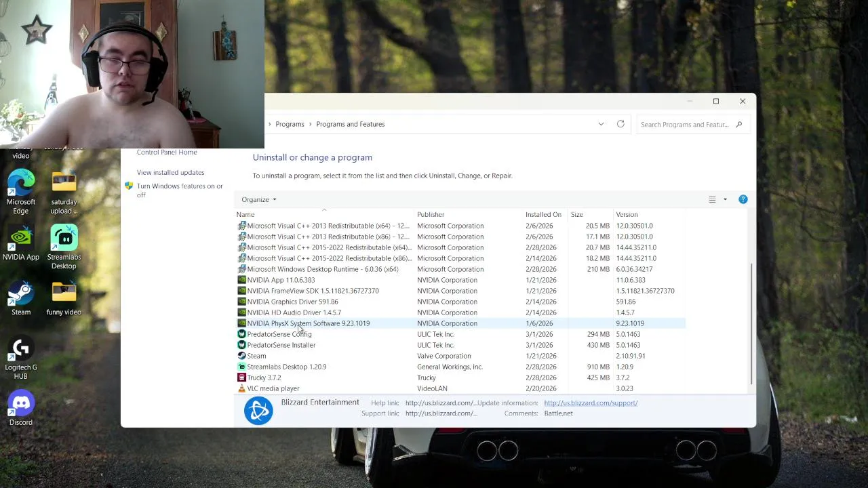Screen dimensions: 868x488
Task: Click the Steam program row icon
Action: pyautogui.click(x=241, y=356)
